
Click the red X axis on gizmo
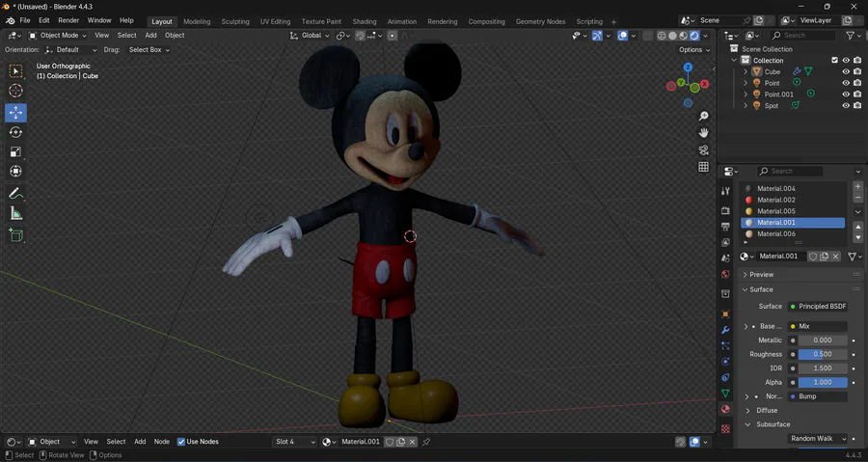[704, 84]
